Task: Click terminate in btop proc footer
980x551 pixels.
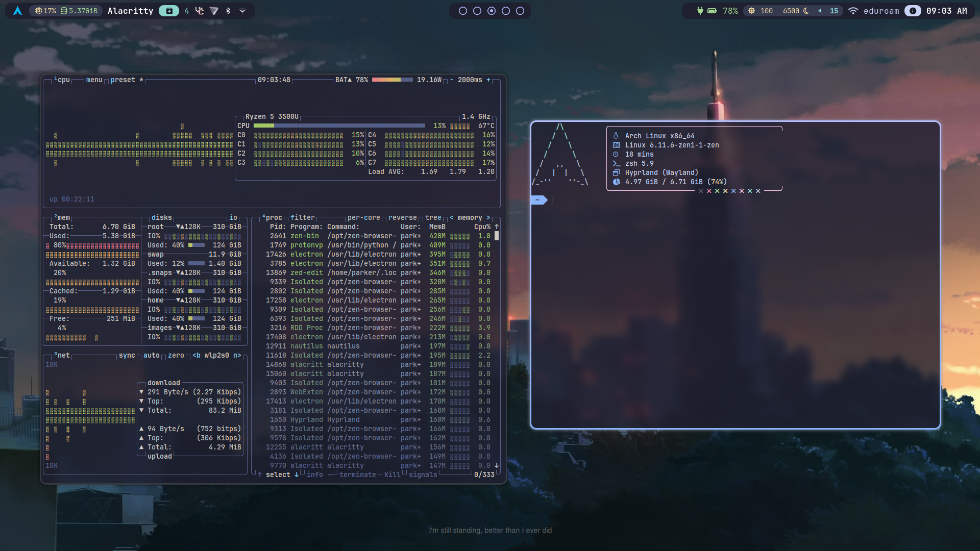Action: pos(358,474)
